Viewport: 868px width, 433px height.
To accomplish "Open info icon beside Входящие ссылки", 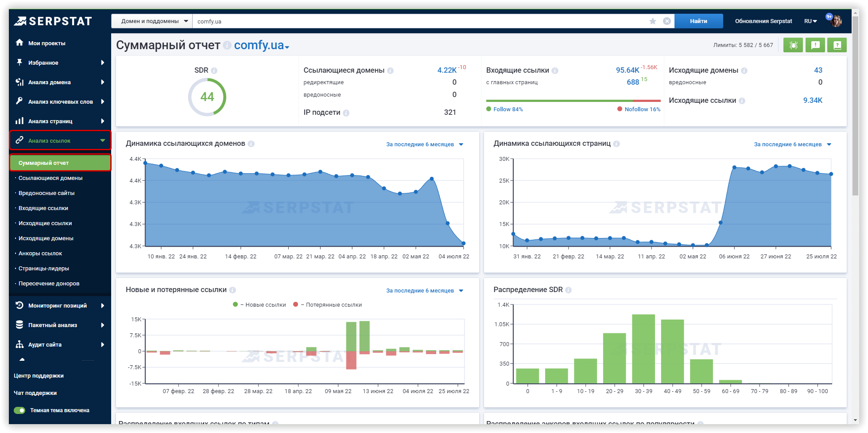I will pos(555,70).
